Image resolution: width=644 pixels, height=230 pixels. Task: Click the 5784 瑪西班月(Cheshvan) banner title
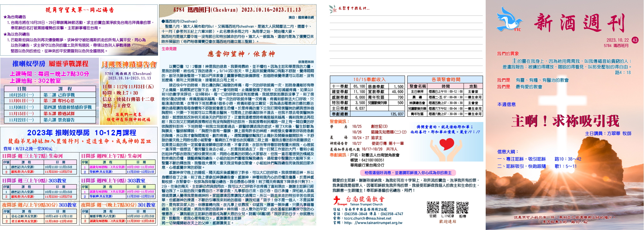[237, 10]
